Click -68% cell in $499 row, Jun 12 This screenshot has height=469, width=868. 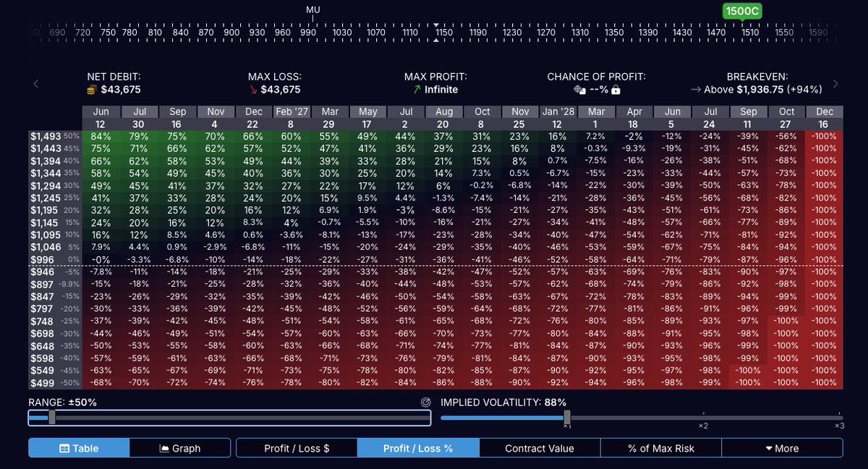pyautogui.click(x=101, y=382)
